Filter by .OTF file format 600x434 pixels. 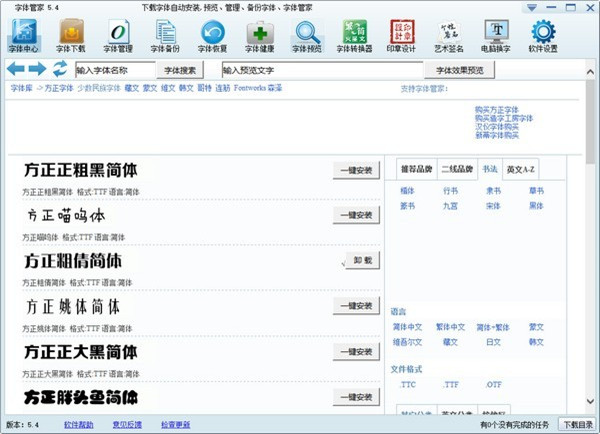click(493, 385)
